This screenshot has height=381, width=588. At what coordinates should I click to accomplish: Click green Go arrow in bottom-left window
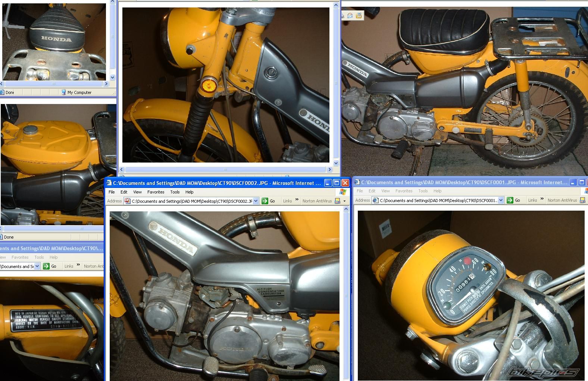click(x=46, y=266)
